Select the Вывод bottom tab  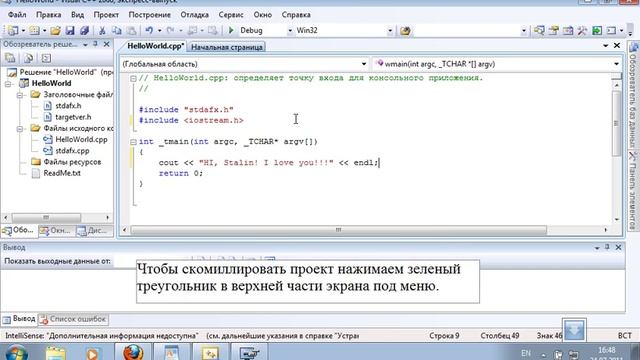click(19, 319)
